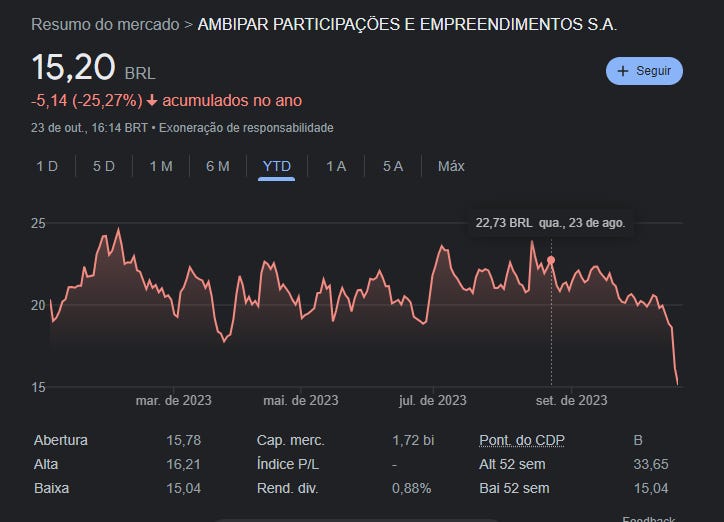Click the 'acumulados no ano' text
This screenshot has height=522, width=724.
click(232, 101)
